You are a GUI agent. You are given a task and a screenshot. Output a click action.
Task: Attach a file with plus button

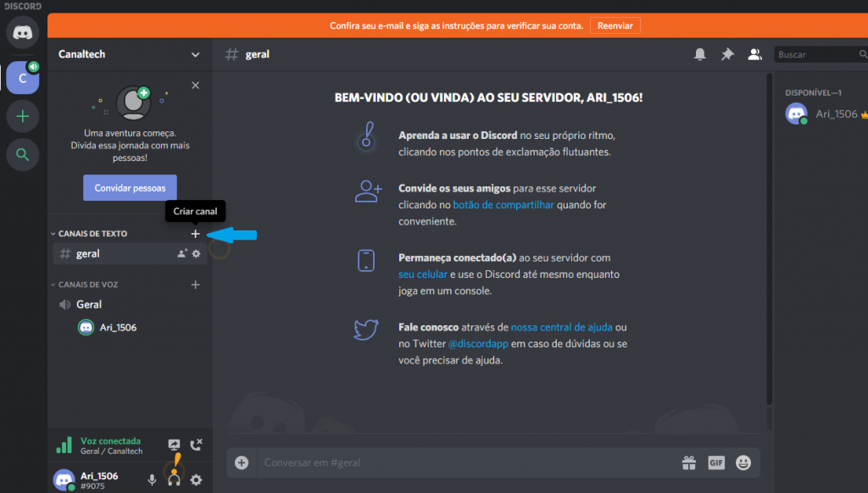point(242,463)
